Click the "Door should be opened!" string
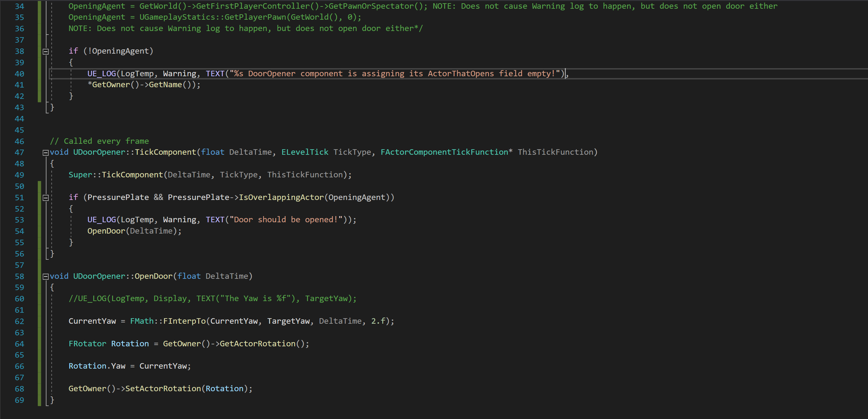 286,220
